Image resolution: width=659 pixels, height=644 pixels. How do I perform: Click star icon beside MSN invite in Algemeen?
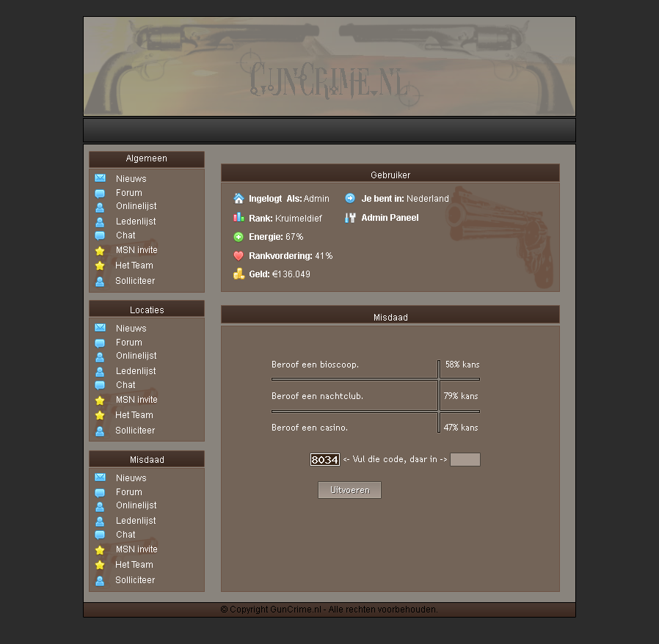click(100, 251)
